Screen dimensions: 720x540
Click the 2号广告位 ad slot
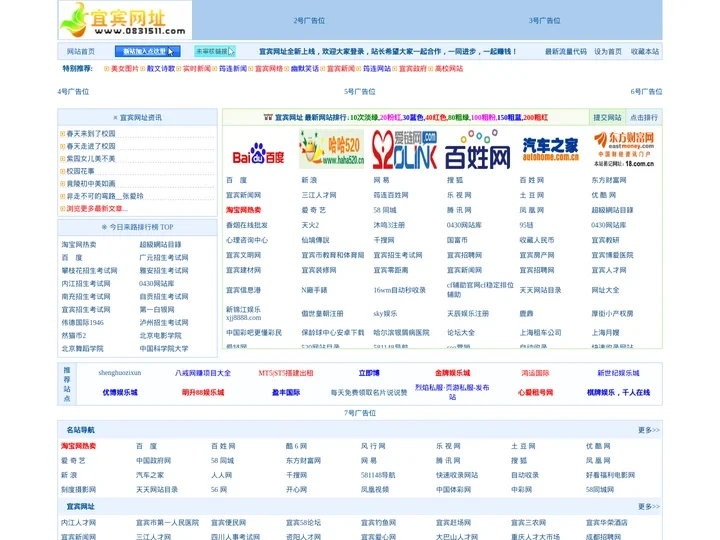tap(309, 21)
